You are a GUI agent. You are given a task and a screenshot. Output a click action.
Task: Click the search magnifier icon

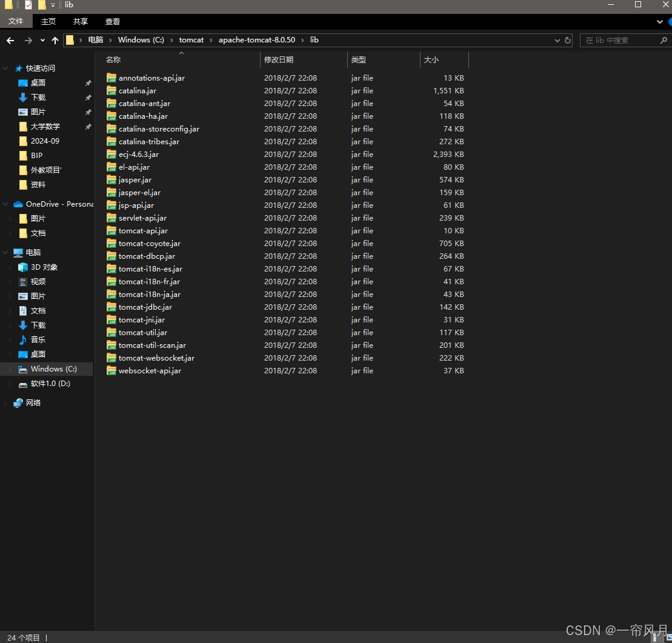(x=664, y=40)
